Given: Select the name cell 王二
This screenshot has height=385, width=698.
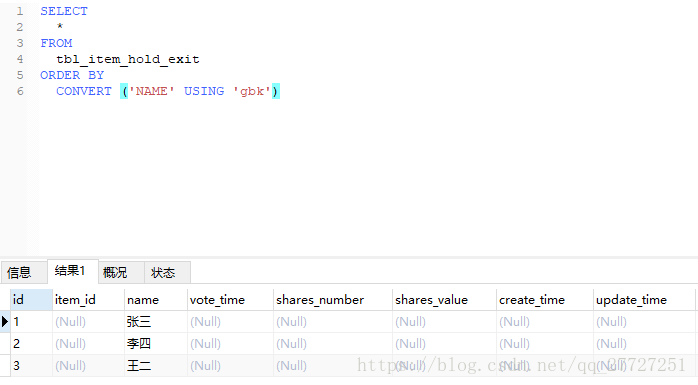Looking at the screenshot, I should click(x=156, y=366).
